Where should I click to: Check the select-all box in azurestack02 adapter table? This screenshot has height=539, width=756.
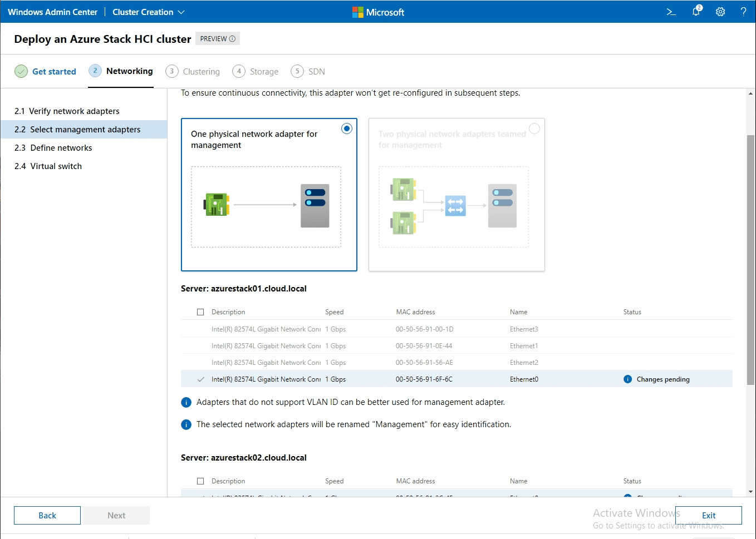point(200,481)
